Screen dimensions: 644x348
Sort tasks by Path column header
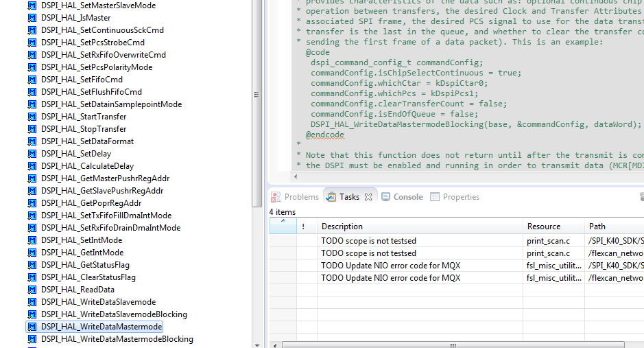click(x=614, y=227)
